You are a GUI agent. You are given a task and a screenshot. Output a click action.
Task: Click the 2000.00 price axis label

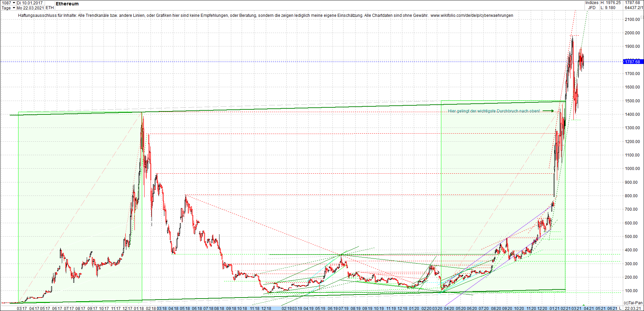(632, 33)
